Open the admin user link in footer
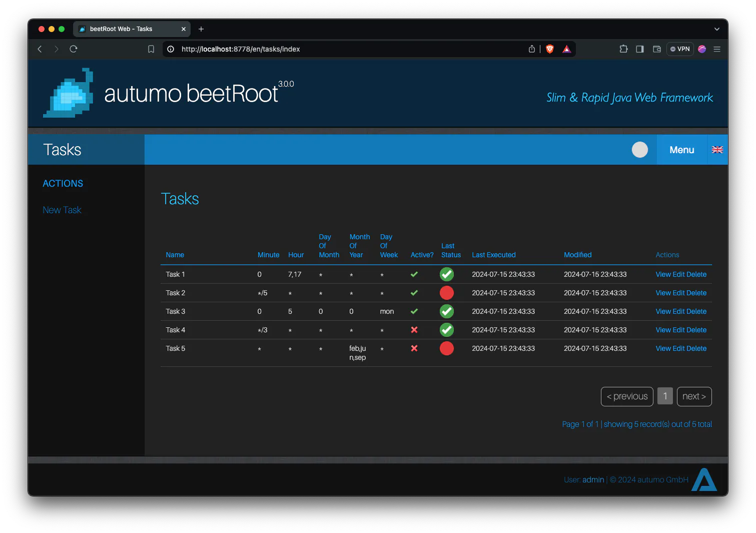The image size is (756, 533). (593, 479)
